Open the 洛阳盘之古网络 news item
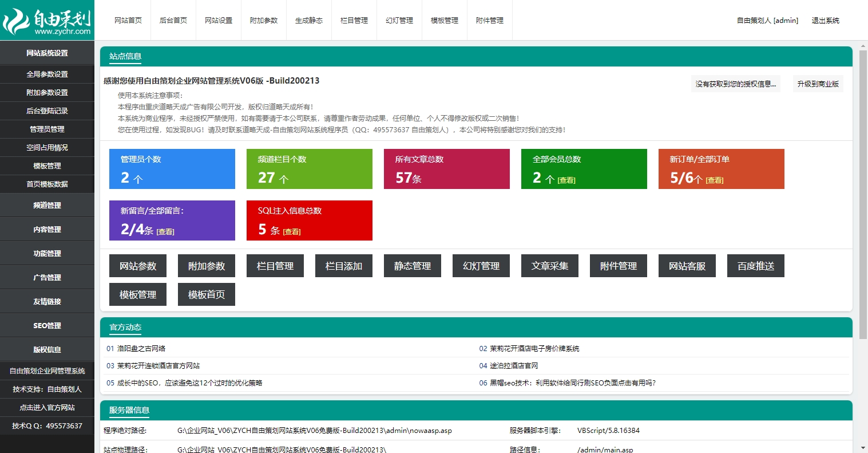The width and height of the screenshot is (868, 453). point(141,349)
